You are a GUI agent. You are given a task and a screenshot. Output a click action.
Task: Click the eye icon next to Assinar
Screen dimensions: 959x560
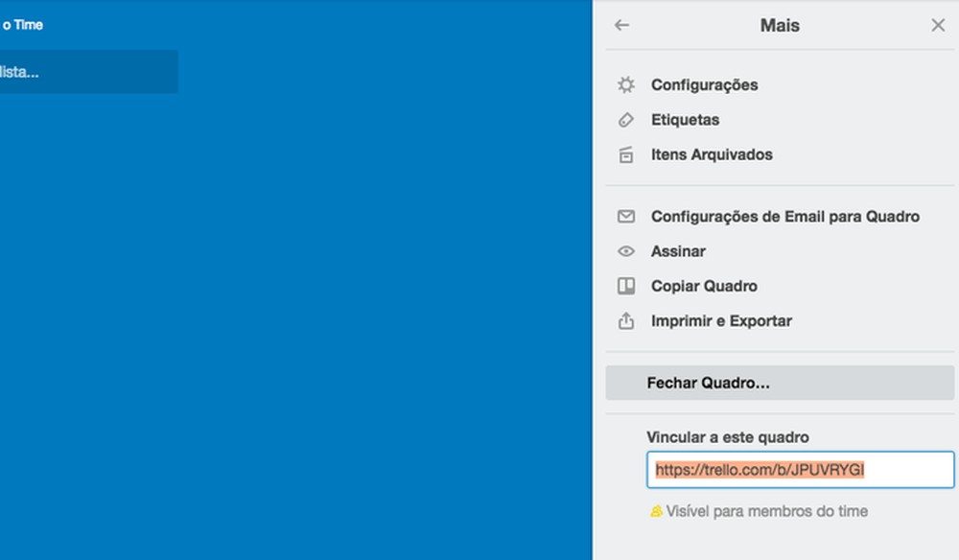tap(625, 251)
